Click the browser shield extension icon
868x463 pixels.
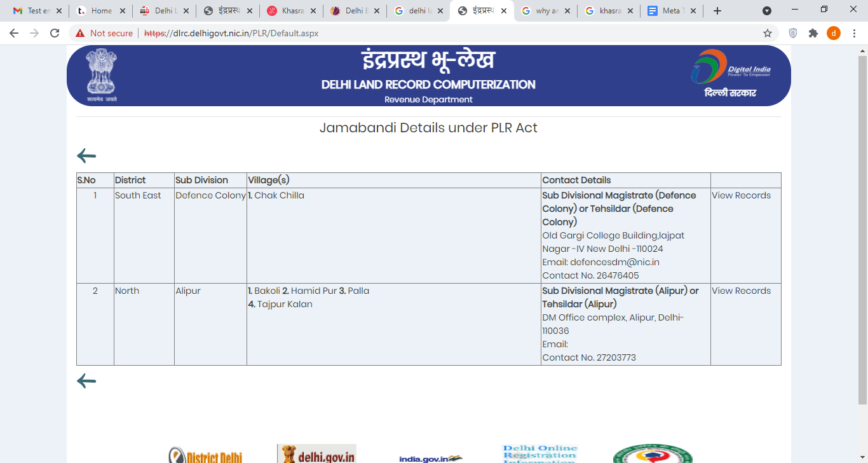[793, 33]
